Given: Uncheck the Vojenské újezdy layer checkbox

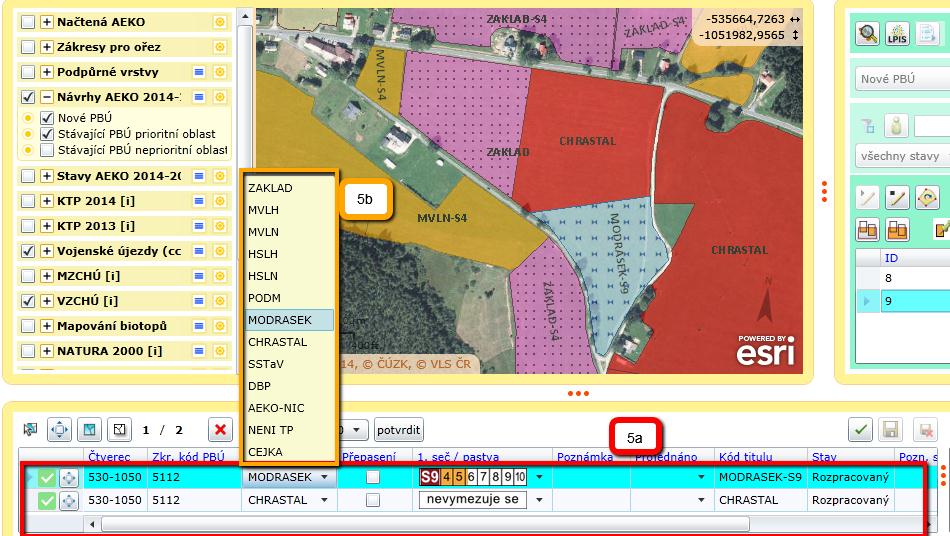Looking at the screenshot, I should coord(28,251).
